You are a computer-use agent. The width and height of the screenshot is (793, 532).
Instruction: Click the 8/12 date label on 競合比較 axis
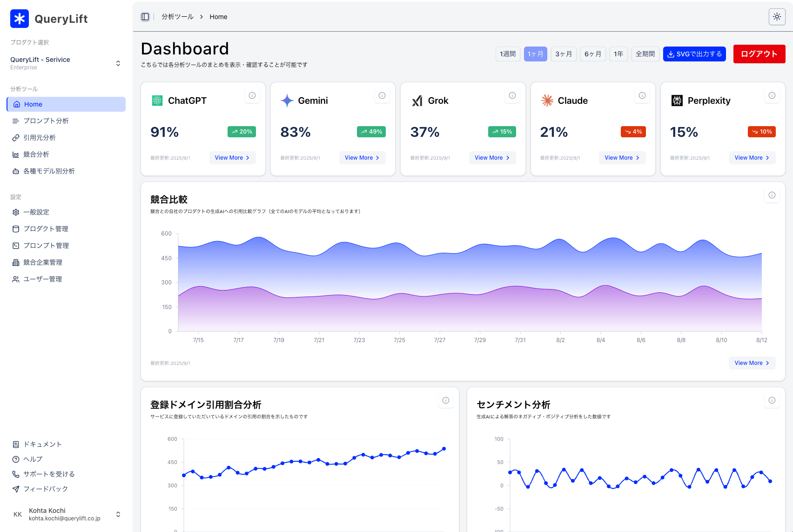click(762, 340)
